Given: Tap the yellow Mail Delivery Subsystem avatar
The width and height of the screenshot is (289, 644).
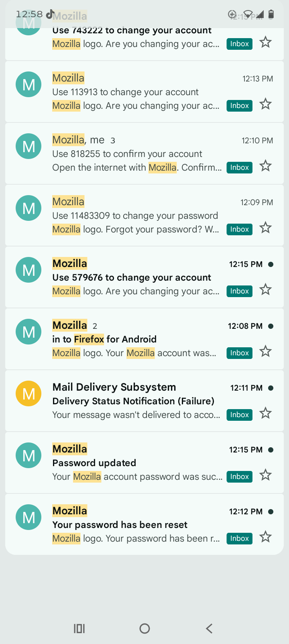Looking at the screenshot, I should tap(28, 393).
